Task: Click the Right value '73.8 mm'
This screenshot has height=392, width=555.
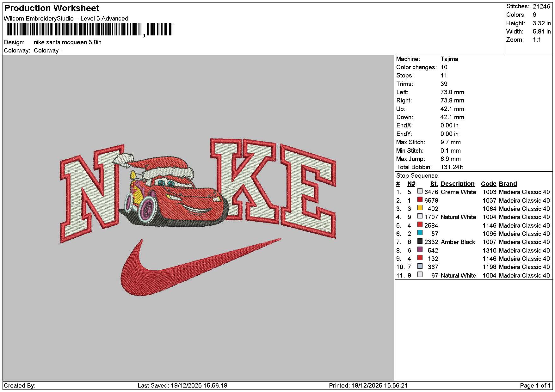Action: 452,101
